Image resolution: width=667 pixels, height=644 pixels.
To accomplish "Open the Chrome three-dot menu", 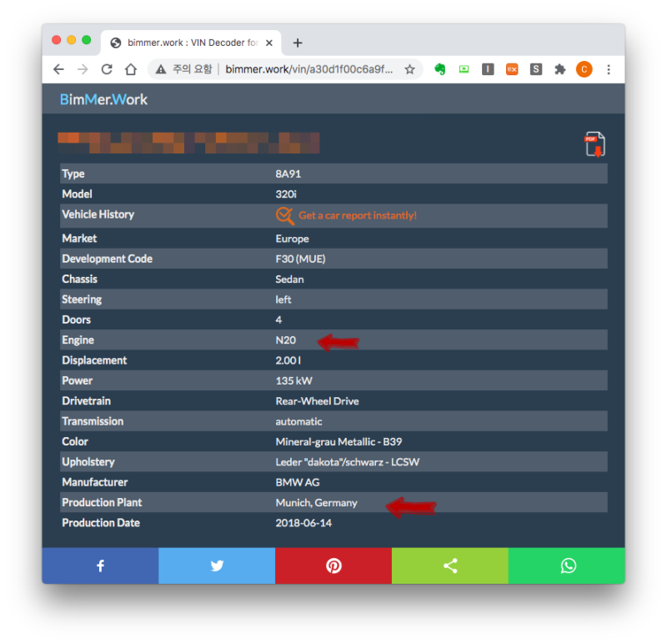I will pyautogui.click(x=609, y=69).
